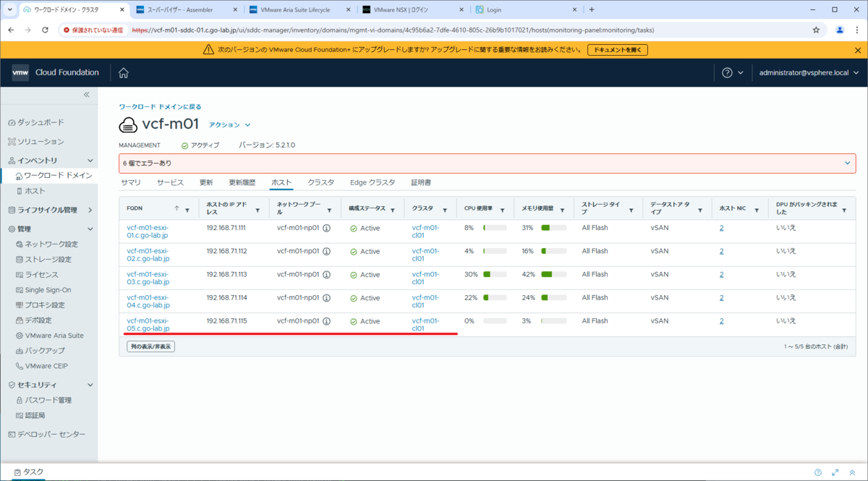Click the task panel help icon
This screenshot has width=868, height=481.
[818, 472]
